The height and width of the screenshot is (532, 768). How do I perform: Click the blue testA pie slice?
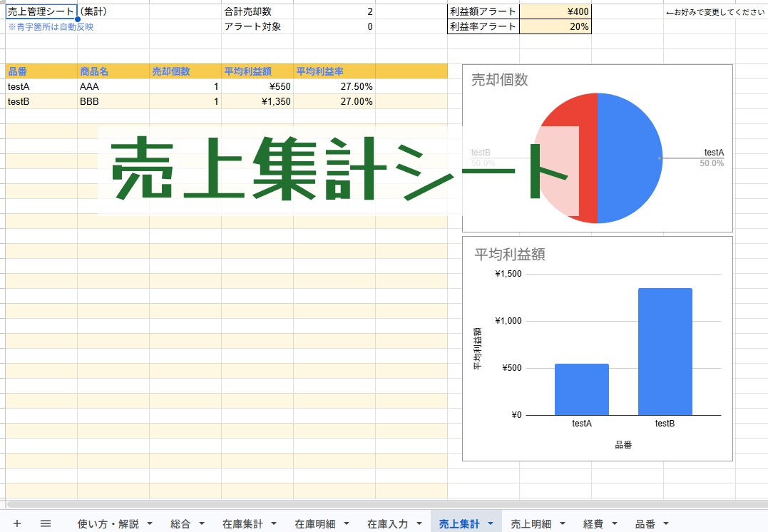coord(630,158)
